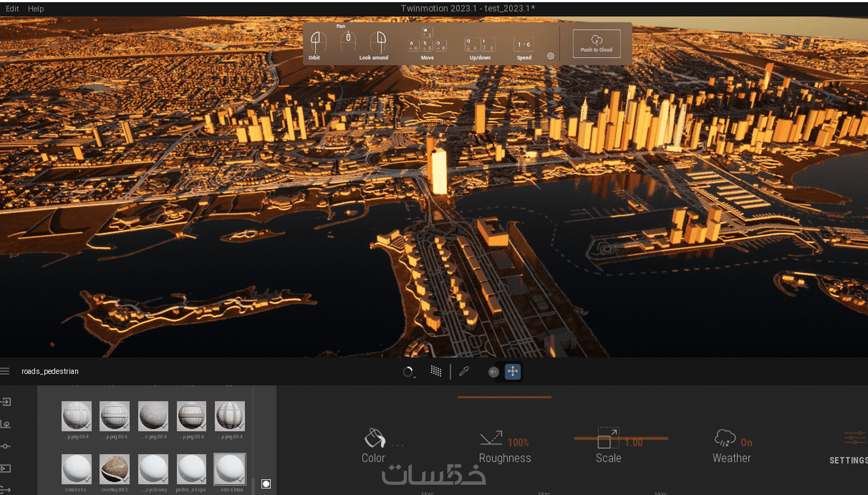Click the Roughness icon

coord(491,438)
